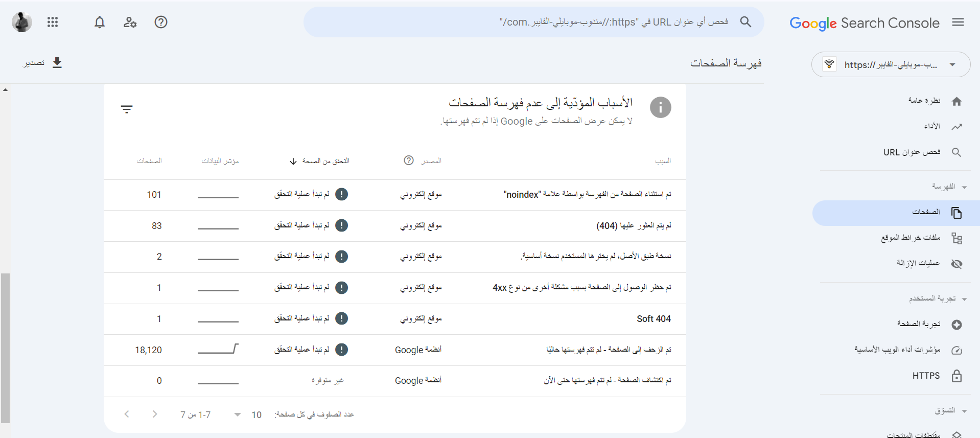
Task: Open the duplicate without canonical row
Action: click(x=395, y=257)
